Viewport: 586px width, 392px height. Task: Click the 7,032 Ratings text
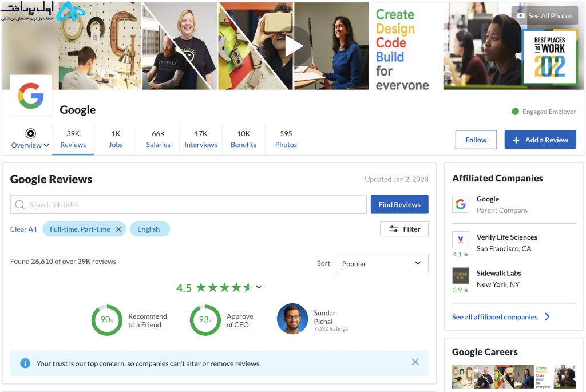[x=331, y=329]
